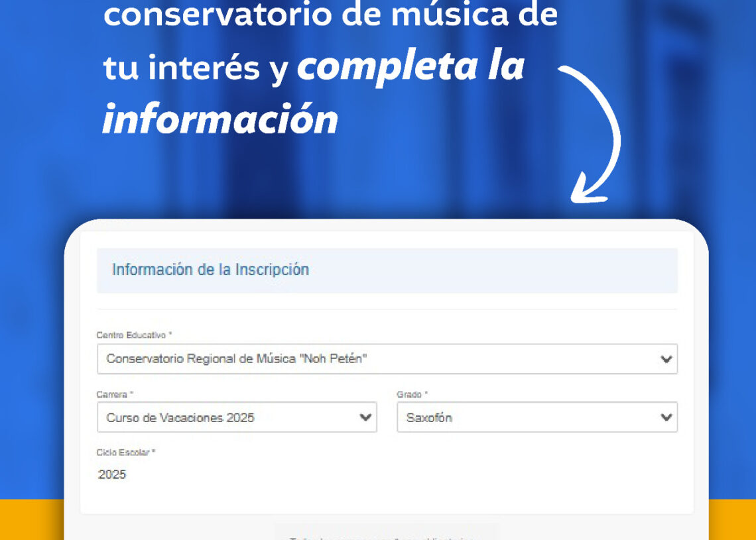Image resolution: width=756 pixels, height=540 pixels.
Task: Click the orange band at bottom left
Action: pyautogui.click(x=31, y=520)
